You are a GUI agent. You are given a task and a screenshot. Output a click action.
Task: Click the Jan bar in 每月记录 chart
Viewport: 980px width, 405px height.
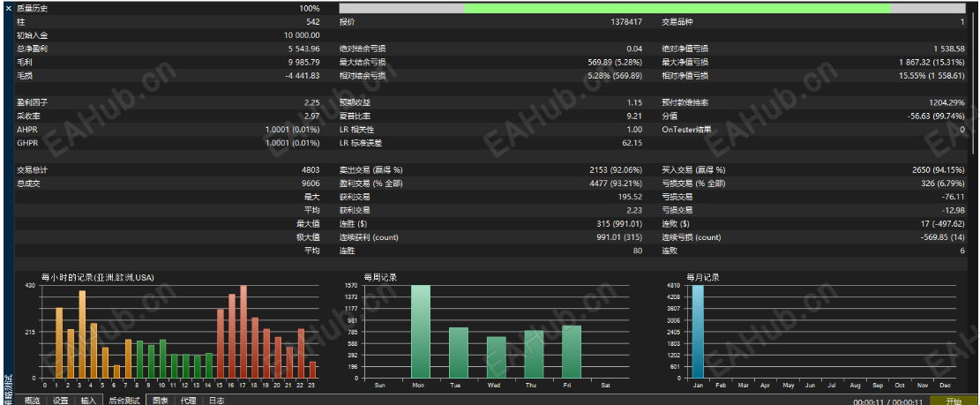tap(698, 332)
